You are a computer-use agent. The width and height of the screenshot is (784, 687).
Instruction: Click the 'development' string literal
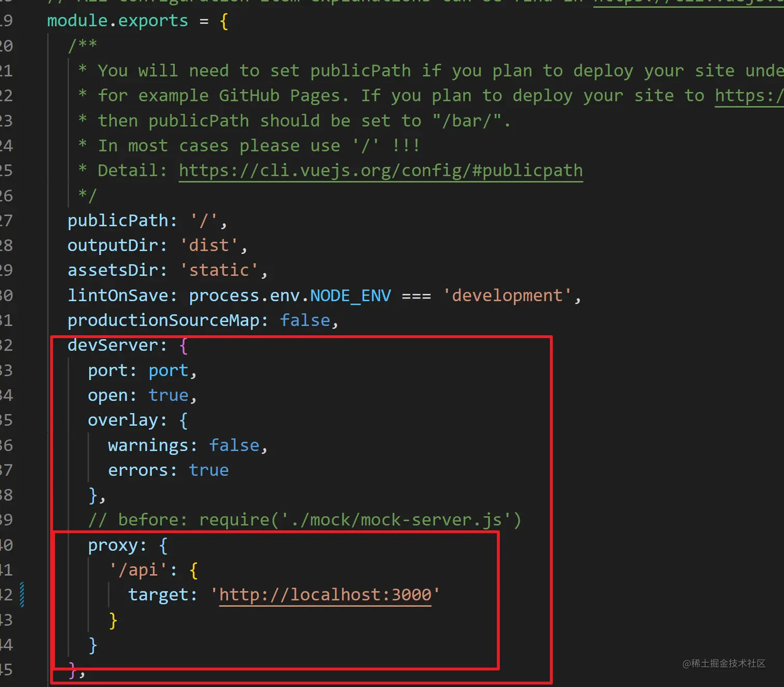(x=507, y=296)
